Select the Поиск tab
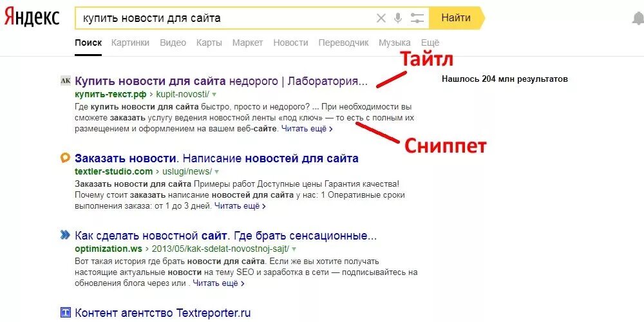Image resolution: width=644 pixels, height=322 pixels. (x=88, y=43)
